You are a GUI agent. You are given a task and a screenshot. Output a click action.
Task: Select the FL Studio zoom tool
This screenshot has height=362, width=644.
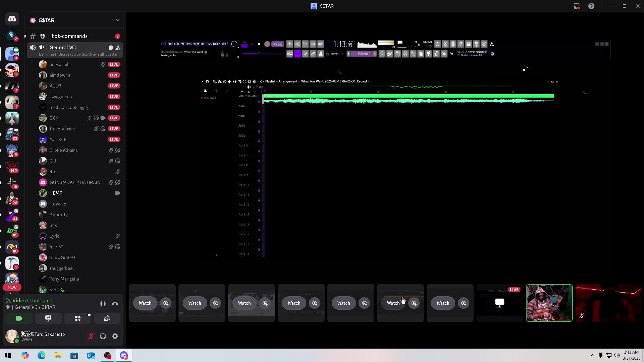(x=249, y=81)
